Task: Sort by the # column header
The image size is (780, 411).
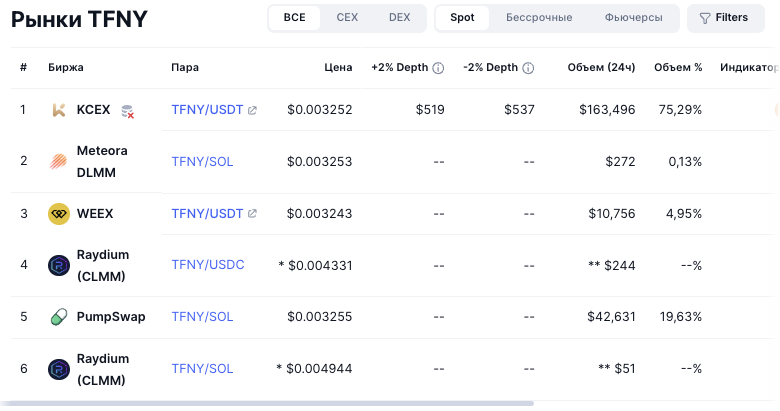Action: click(23, 67)
